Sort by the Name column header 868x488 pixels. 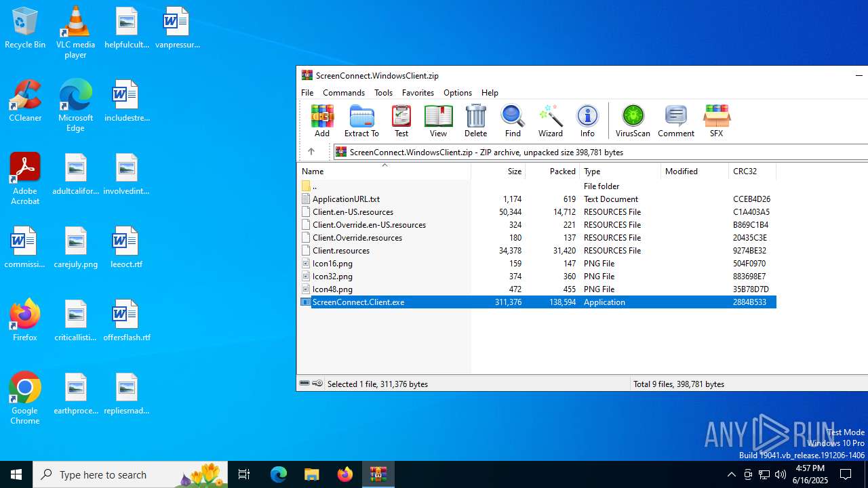point(384,171)
